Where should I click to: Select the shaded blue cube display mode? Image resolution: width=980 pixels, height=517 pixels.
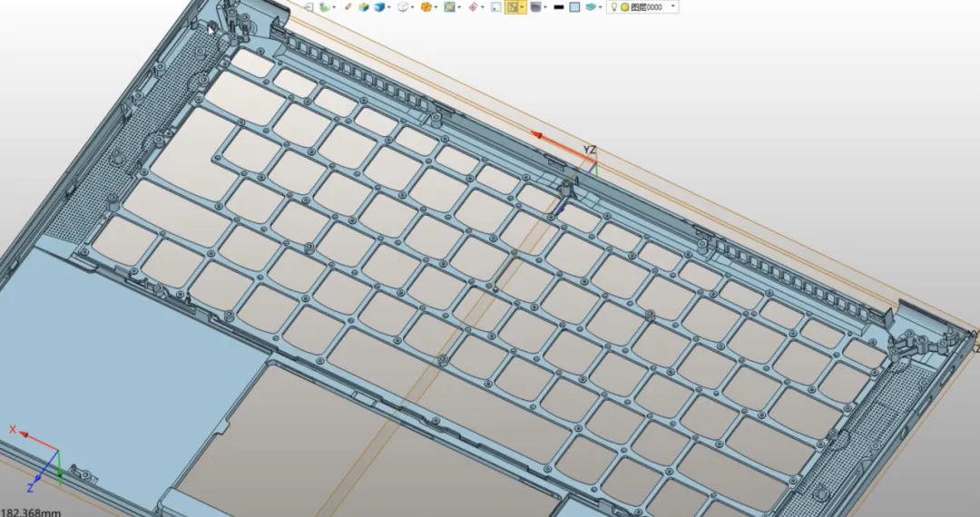(x=379, y=7)
